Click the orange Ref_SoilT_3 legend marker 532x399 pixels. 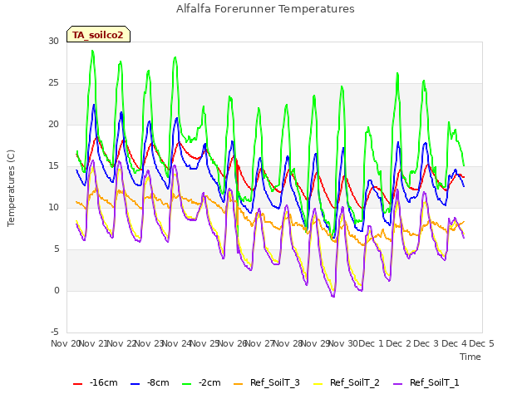(239, 384)
